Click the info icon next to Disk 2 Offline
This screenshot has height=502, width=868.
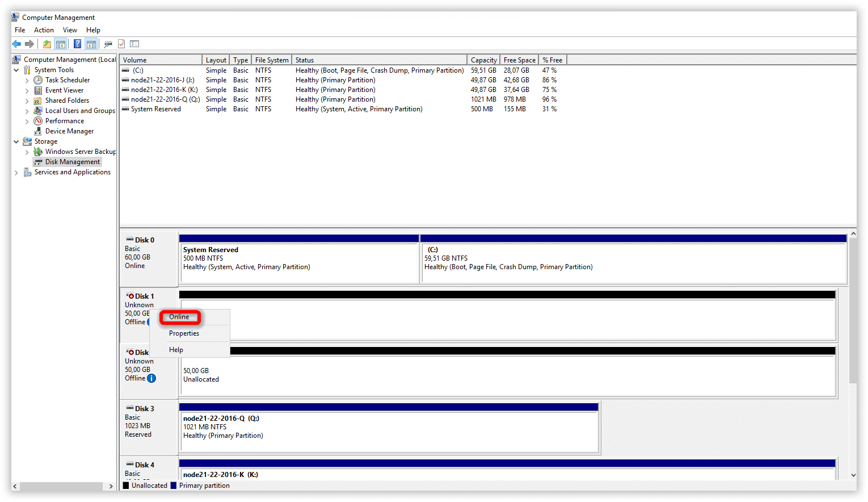151,378
